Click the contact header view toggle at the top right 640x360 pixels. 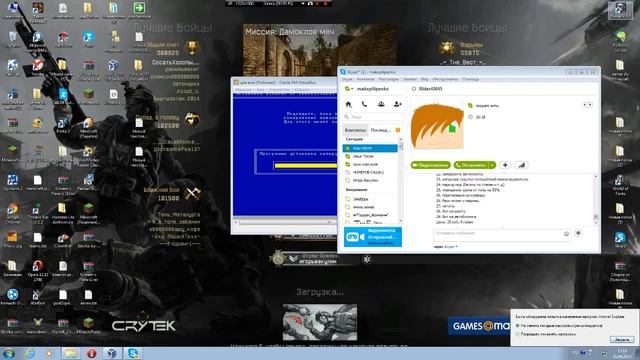tap(587, 105)
